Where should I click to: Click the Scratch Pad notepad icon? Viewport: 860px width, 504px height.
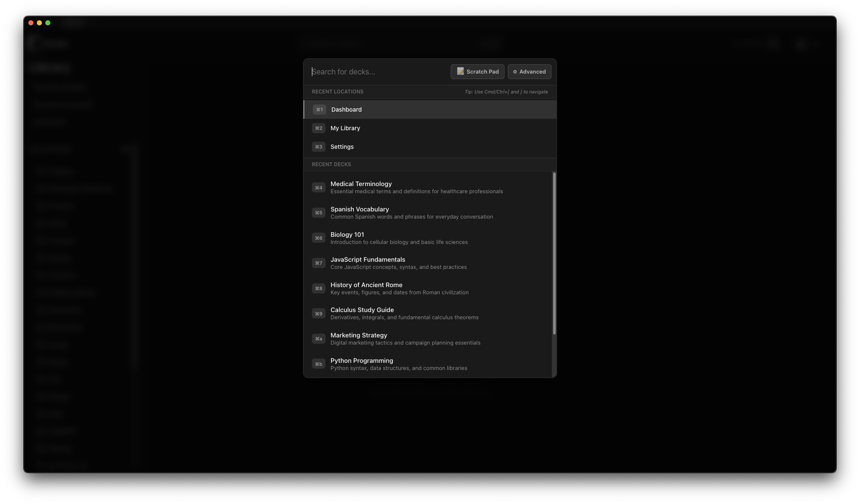pyautogui.click(x=460, y=71)
